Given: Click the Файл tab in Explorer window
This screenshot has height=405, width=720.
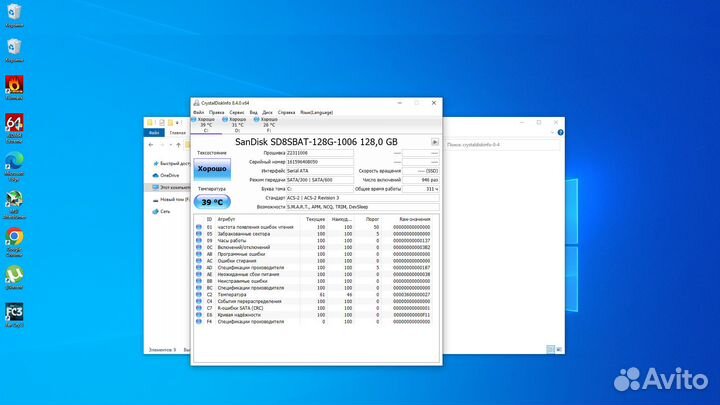Looking at the screenshot, I should pyautogui.click(x=154, y=133).
